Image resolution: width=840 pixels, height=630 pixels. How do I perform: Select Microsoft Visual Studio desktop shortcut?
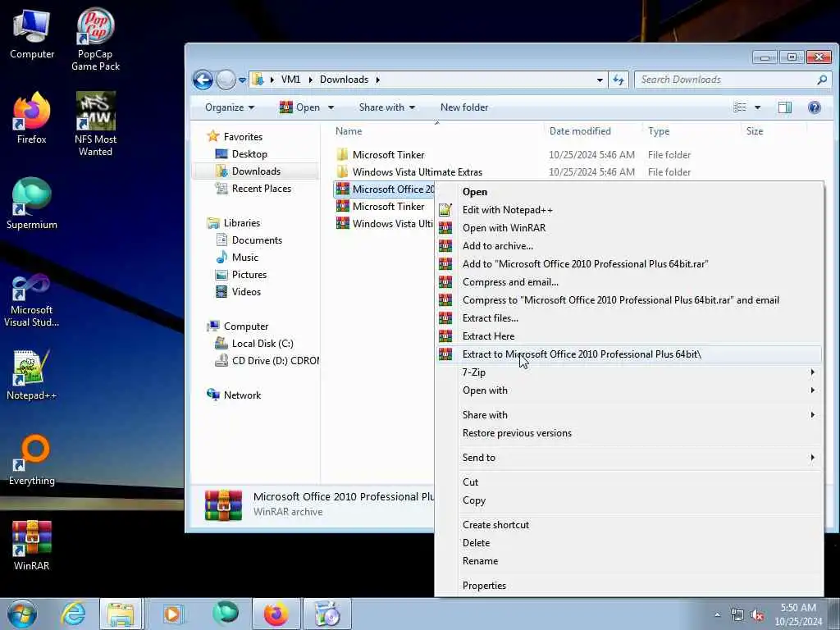point(32,300)
